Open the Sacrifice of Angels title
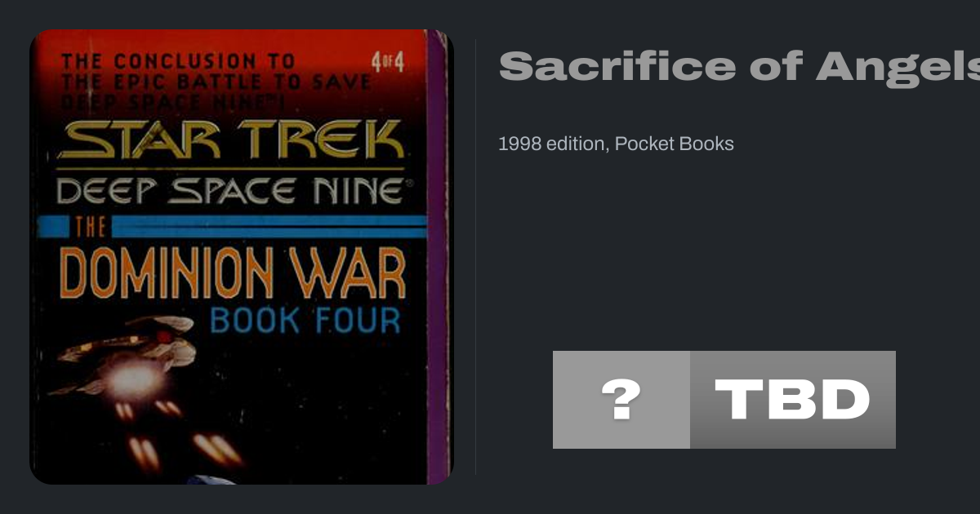This screenshot has width=980, height=514. click(x=739, y=66)
